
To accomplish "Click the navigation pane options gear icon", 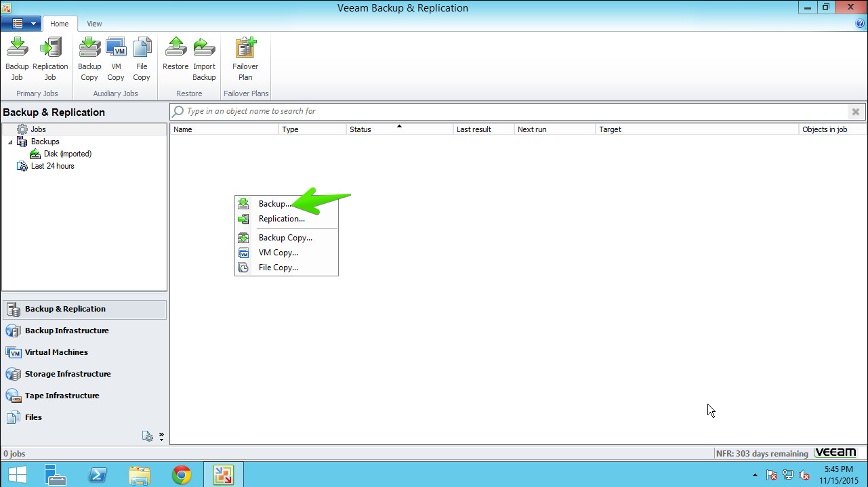I will (x=148, y=436).
